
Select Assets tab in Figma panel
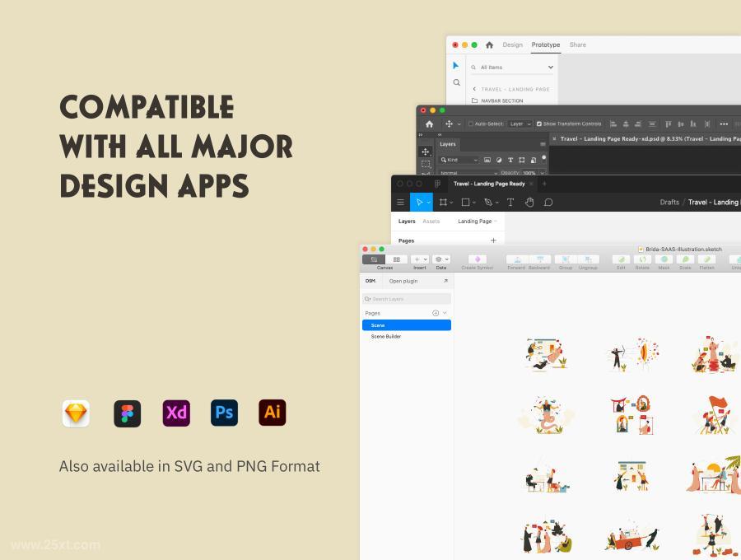tap(431, 222)
